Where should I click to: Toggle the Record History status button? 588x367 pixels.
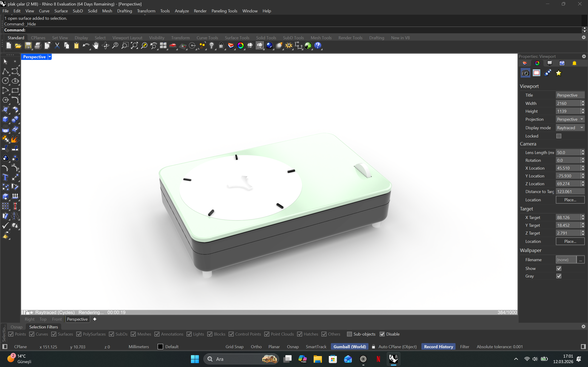point(438,347)
